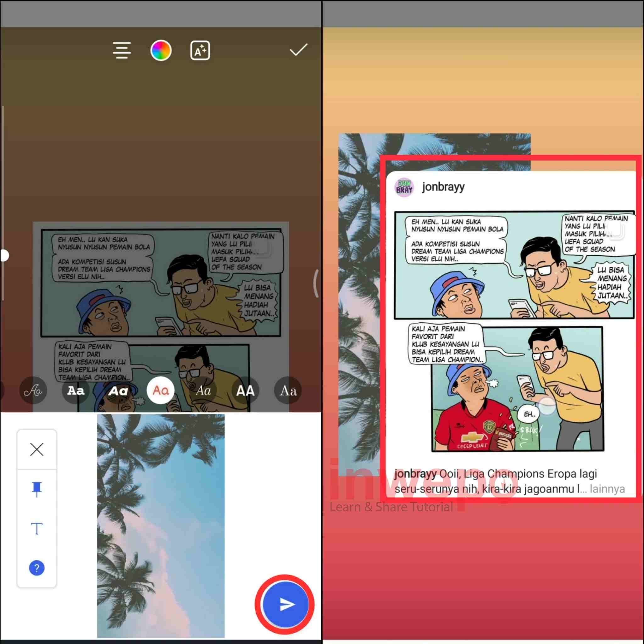644x644 pixels.
Task: Choose the bold serif Aa font
Action: point(76,390)
